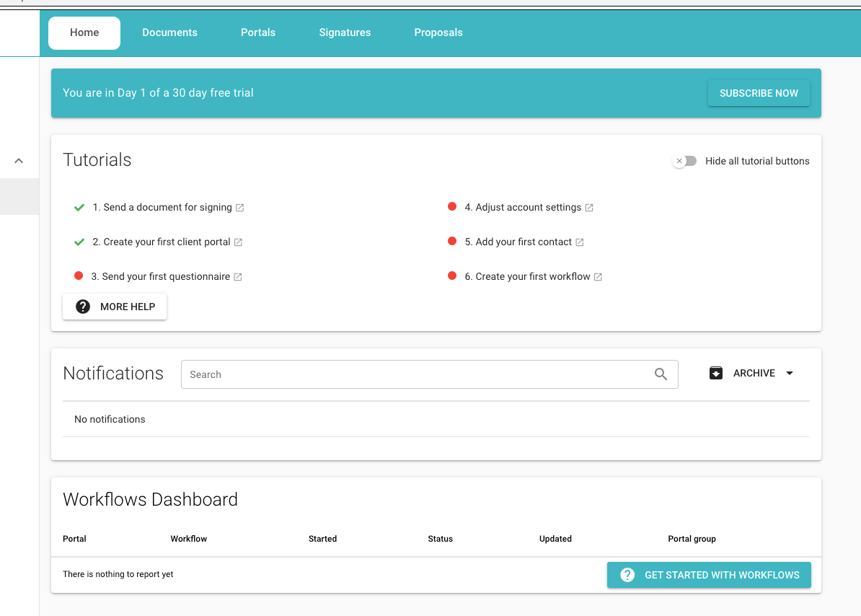Click the Portal column header

pos(74,539)
